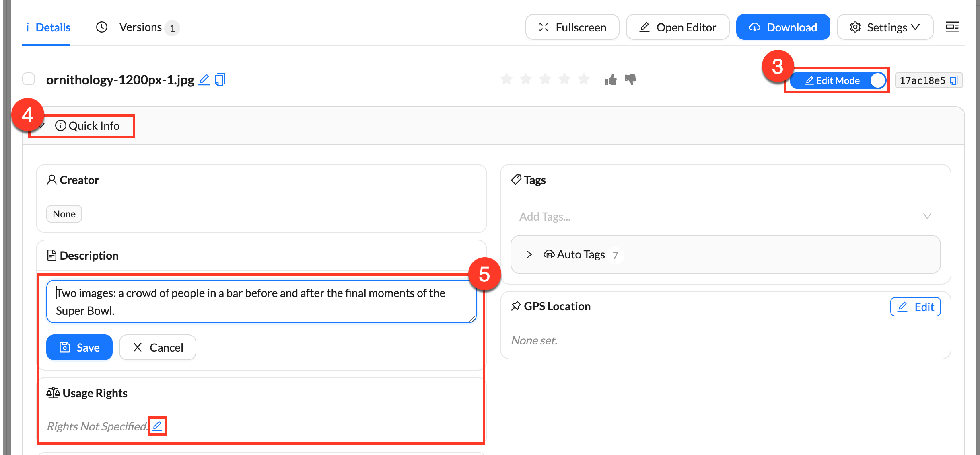
Task: Click the thumbs up icon
Action: coord(610,79)
